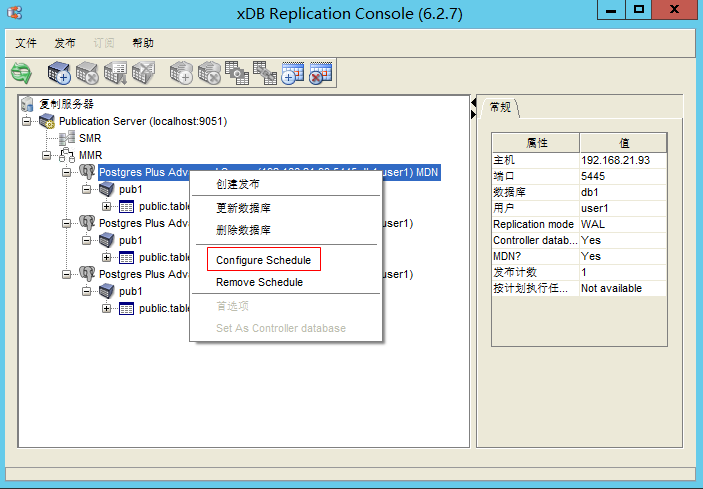This screenshot has height=489, width=703.
Task: Select Remove Schedule in the context menu
Action: 286,282
